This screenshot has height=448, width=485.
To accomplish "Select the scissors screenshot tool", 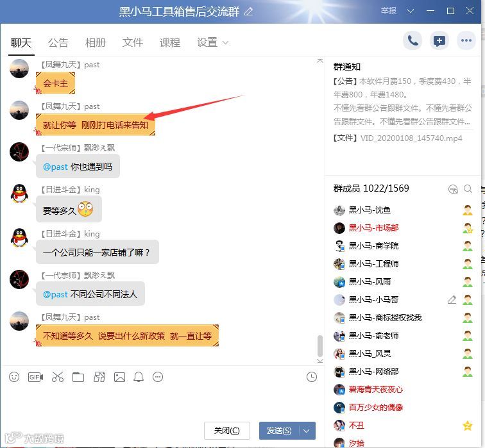I will click(58, 377).
